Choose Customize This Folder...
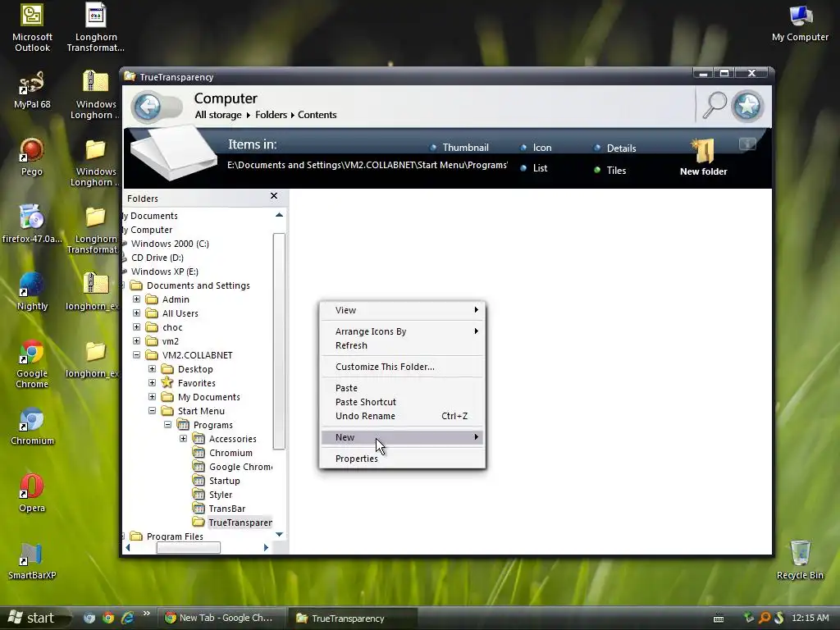The height and width of the screenshot is (630, 840). (x=402, y=367)
